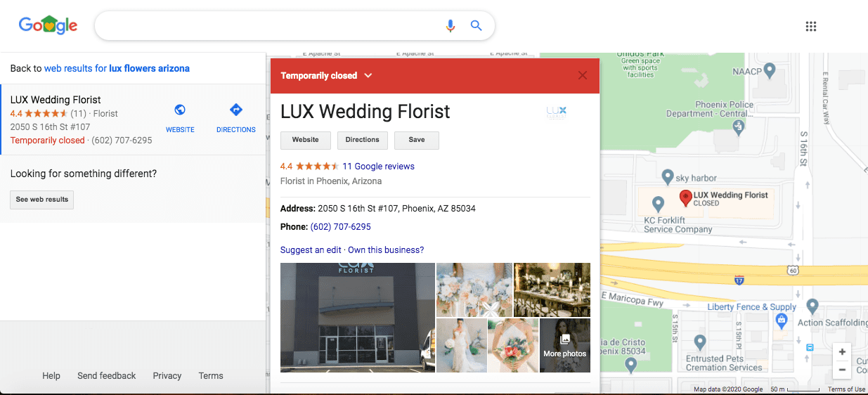Open the coral bouquet photo
868x395 pixels.
(513, 345)
